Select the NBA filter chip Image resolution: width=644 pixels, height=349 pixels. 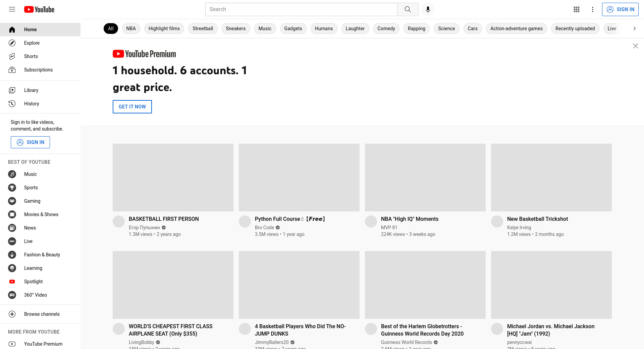(x=131, y=29)
